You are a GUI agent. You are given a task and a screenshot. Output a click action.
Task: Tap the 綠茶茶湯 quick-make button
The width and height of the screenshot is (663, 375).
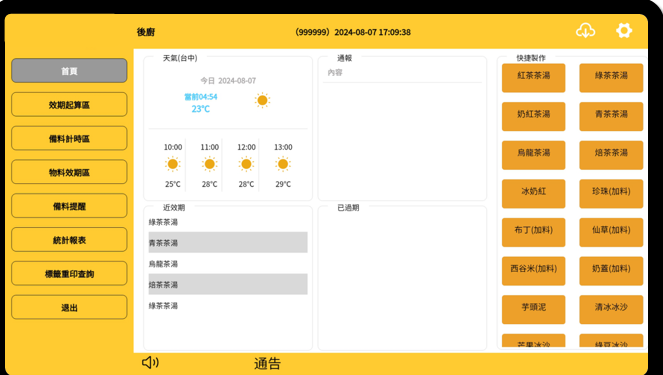tap(611, 78)
